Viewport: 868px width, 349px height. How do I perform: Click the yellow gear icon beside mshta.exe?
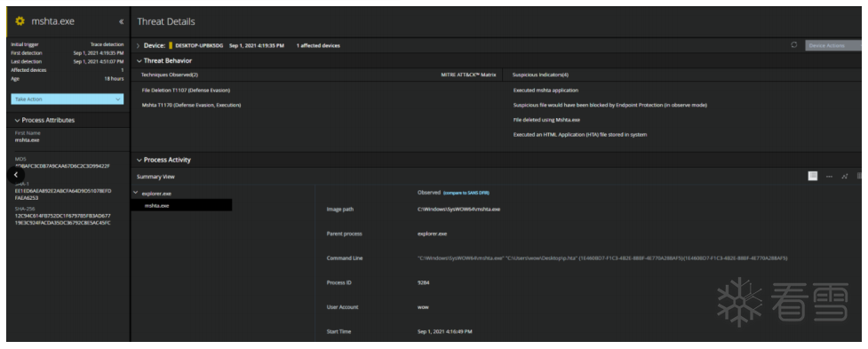(x=20, y=21)
